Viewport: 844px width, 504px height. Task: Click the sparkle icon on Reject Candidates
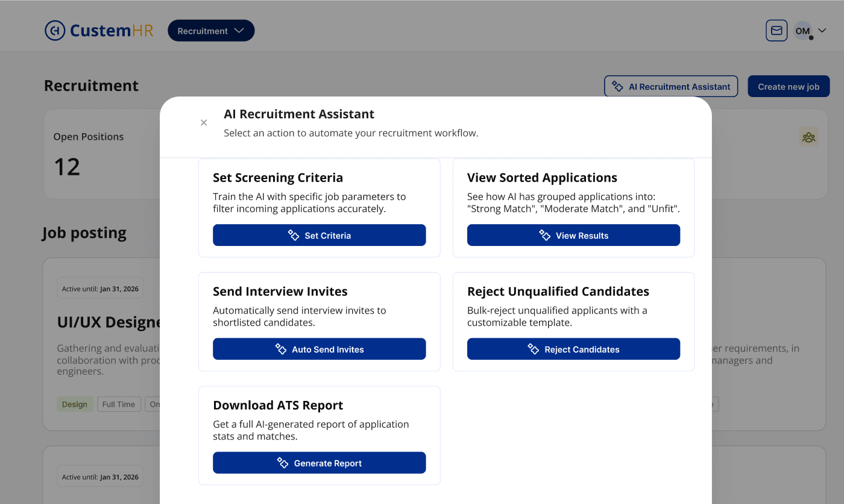pyautogui.click(x=533, y=349)
